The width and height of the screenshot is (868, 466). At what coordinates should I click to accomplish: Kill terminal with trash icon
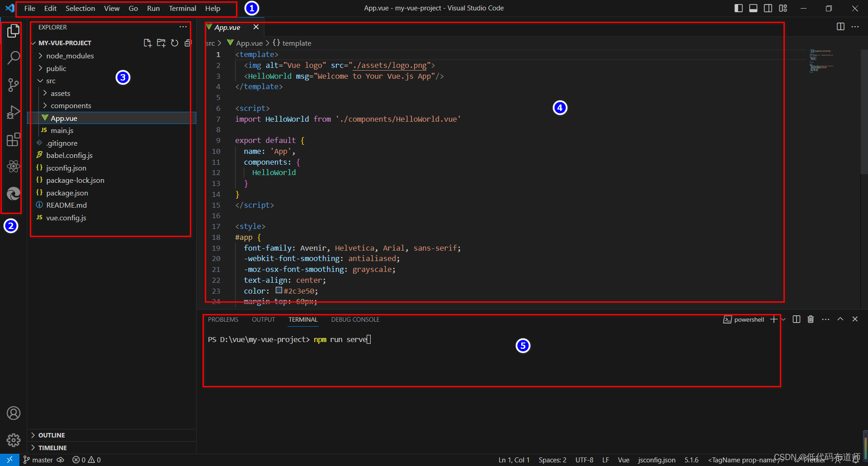click(x=811, y=319)
